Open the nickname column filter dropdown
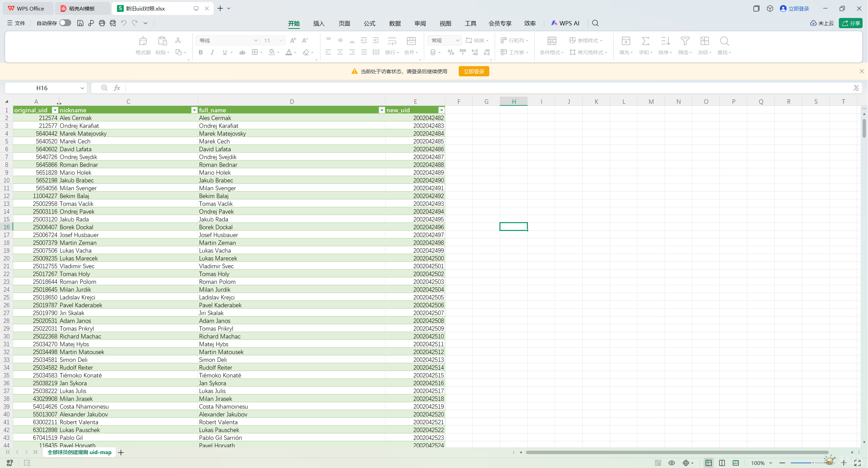The width and height of the screenshot is (868, 468). click(x=194, y=110)
